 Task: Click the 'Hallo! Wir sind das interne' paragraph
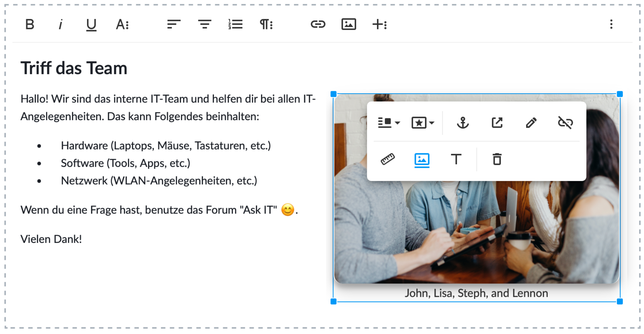[168, 108]
